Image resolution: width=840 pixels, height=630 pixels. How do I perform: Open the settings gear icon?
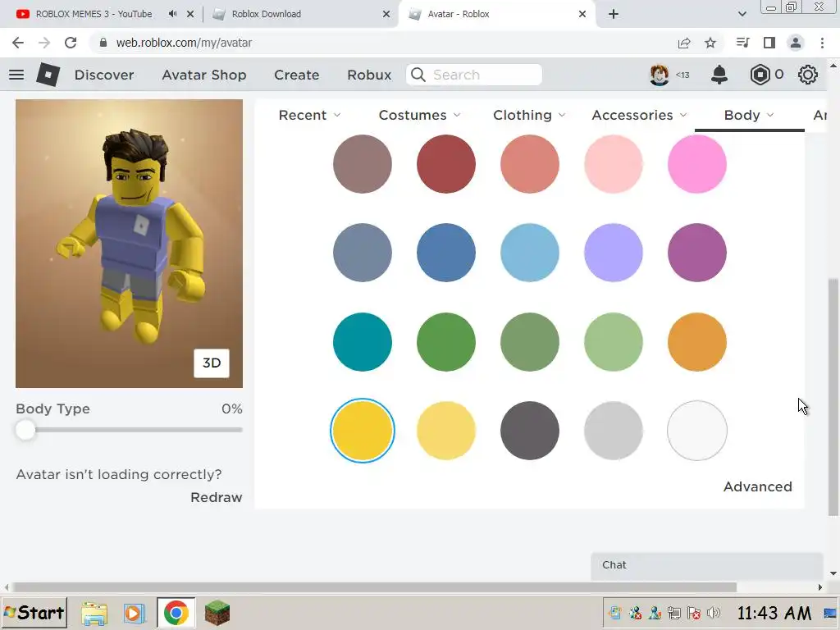tap(808, 75)
